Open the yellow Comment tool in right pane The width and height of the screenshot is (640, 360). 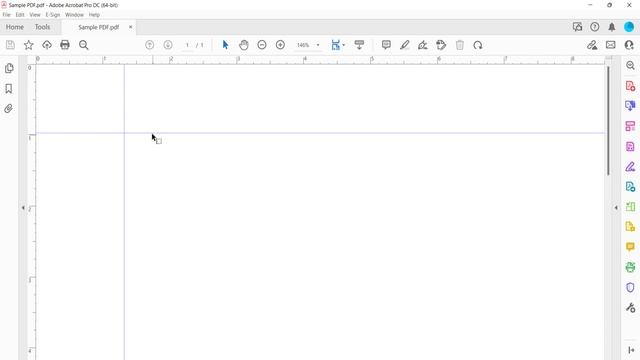coord(630,247)
